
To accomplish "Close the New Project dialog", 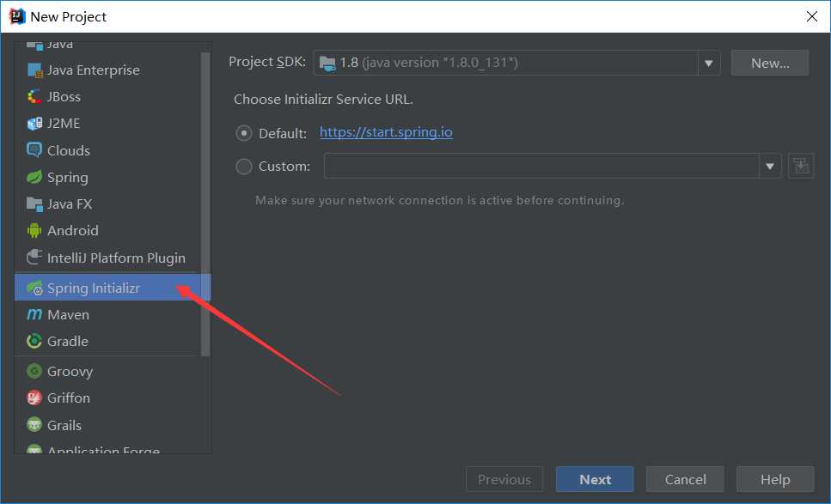I will 811,16.
